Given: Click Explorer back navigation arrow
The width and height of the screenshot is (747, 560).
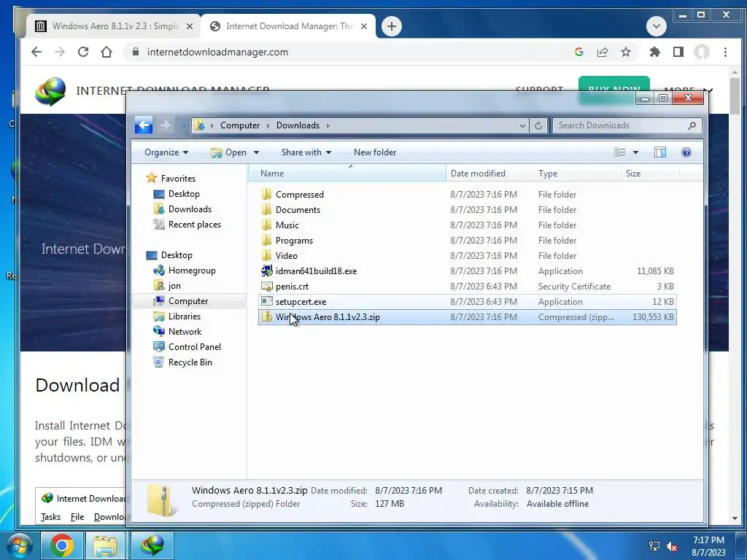Looking at the screenshot, I should 144,125.
